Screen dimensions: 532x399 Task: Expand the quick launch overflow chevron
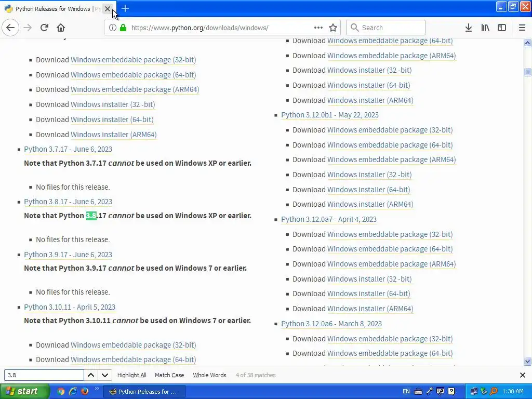tap(97, 389)
